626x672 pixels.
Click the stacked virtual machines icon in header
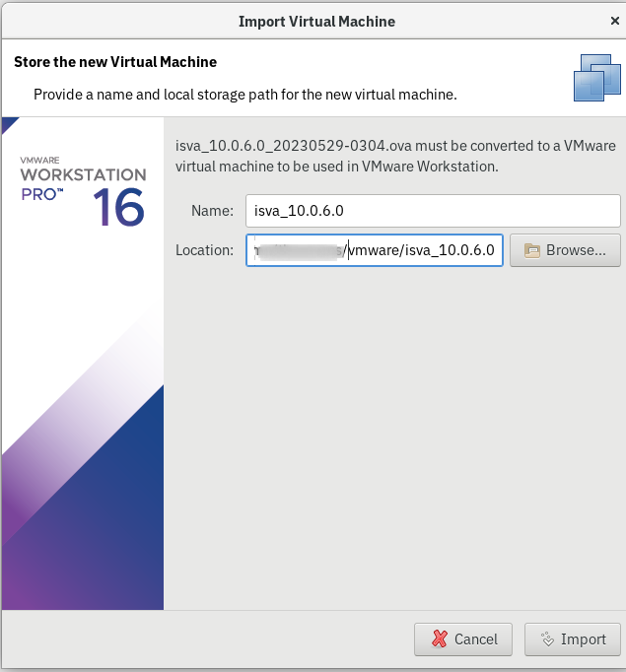pyautogui.click(x=595, y=76)
